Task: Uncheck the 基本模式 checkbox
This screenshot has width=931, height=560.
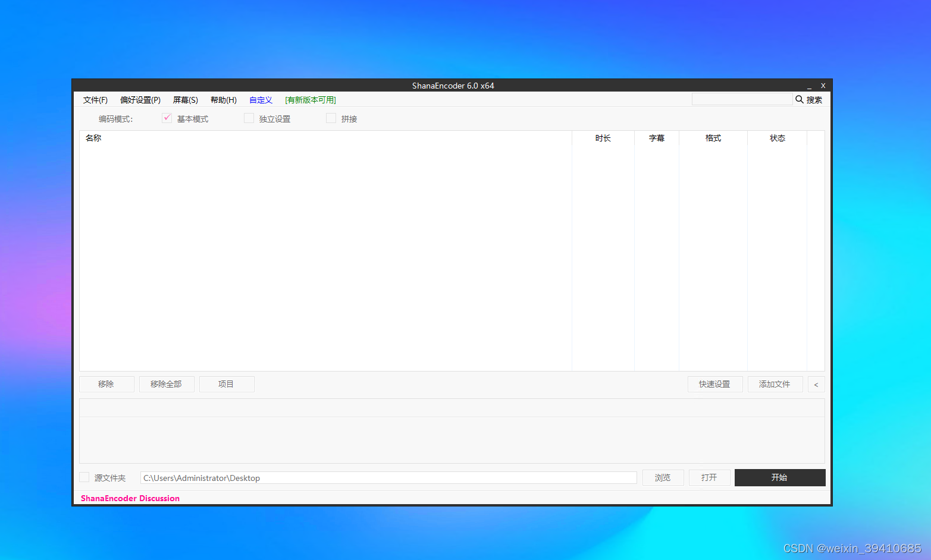Action: click(167, 118)
